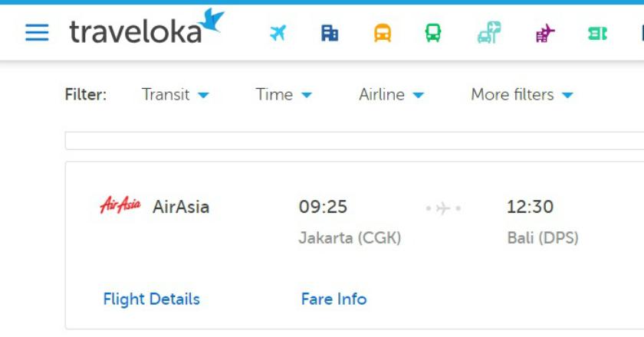Select the purple Flight + Hotel icon
Viewport: 644px width, 337px height.
tap(545, 33)
